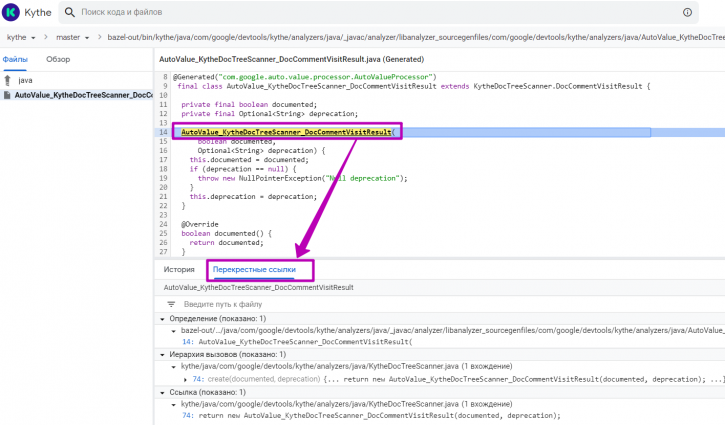
Task: Switch to the Файлы tab
Action: point(15,59)
